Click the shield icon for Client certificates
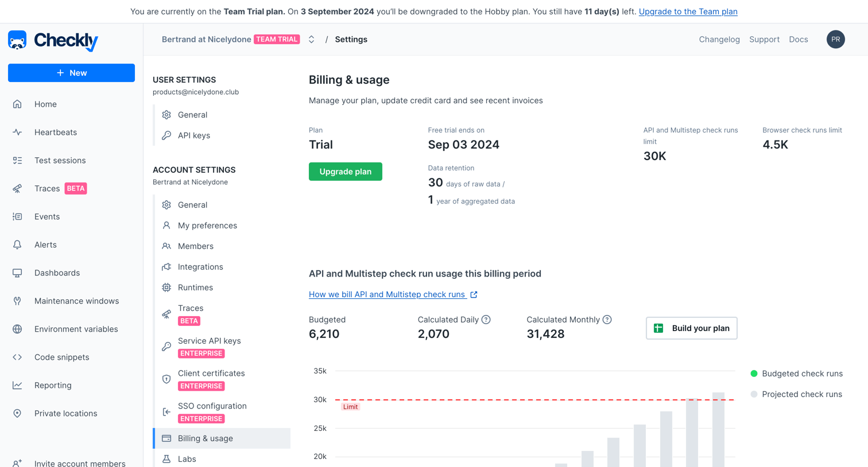Screen dimensions: 868x467 coord(166,379)
